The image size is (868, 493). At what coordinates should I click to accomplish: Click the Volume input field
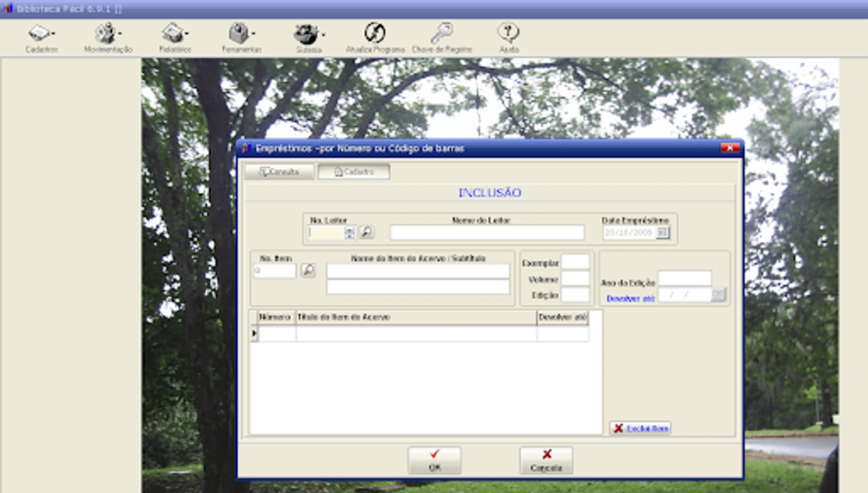coord(576,278)
